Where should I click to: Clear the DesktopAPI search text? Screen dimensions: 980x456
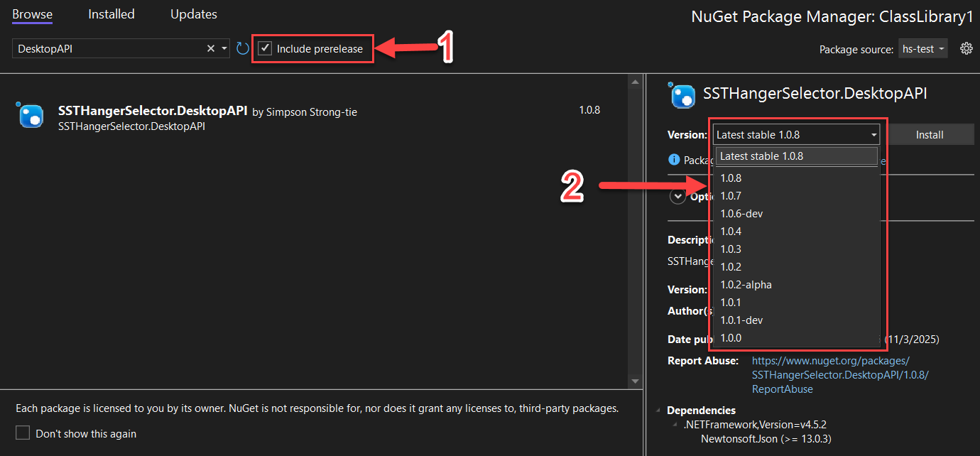tap(210, 48)
